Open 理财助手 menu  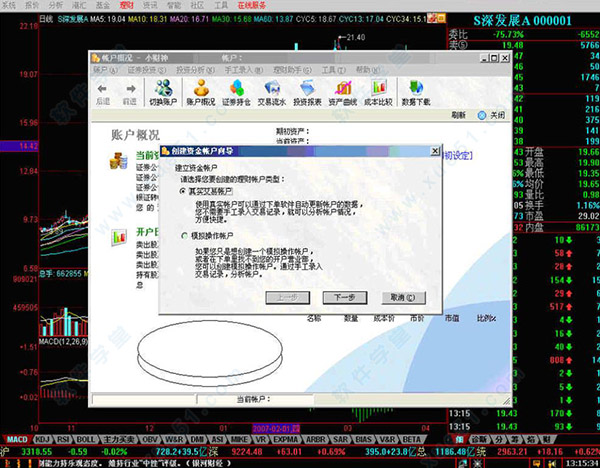[x=292, y=70]
